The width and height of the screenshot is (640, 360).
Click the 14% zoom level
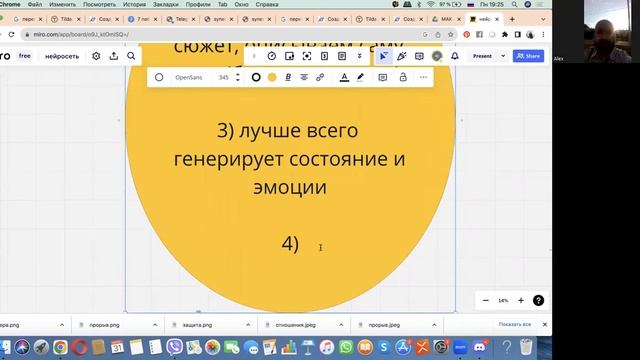pos(503,300)
